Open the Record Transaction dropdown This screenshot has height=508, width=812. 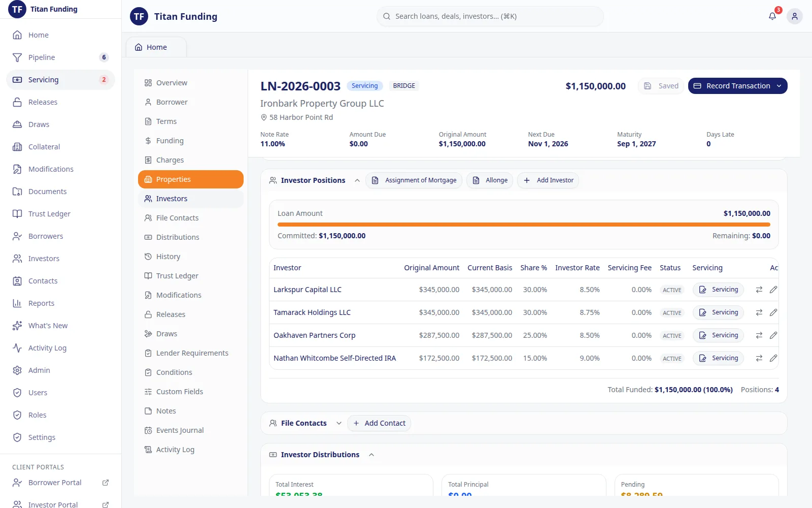click(737, 86)
